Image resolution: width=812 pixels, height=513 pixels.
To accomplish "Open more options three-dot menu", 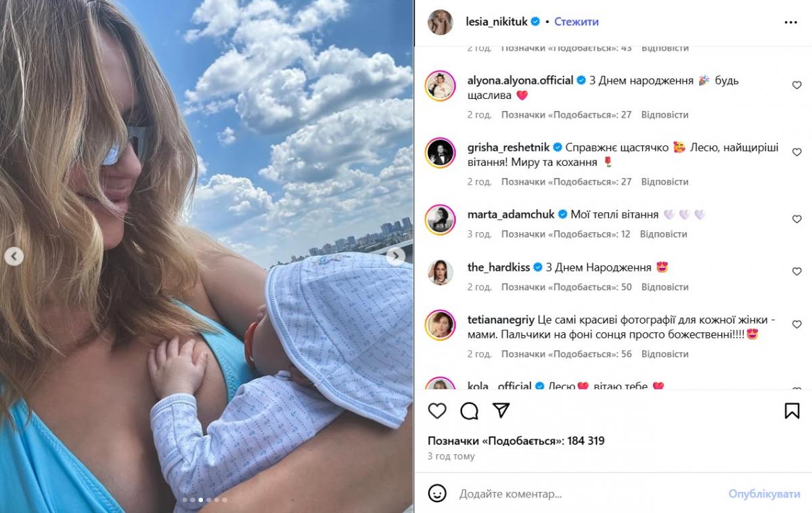I will (790, 22).
